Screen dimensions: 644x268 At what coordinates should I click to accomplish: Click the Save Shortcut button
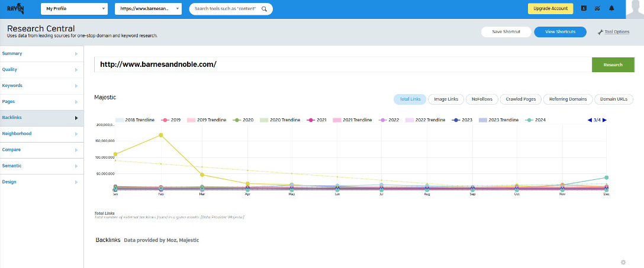pyautogui.click(x=506, y=32)
